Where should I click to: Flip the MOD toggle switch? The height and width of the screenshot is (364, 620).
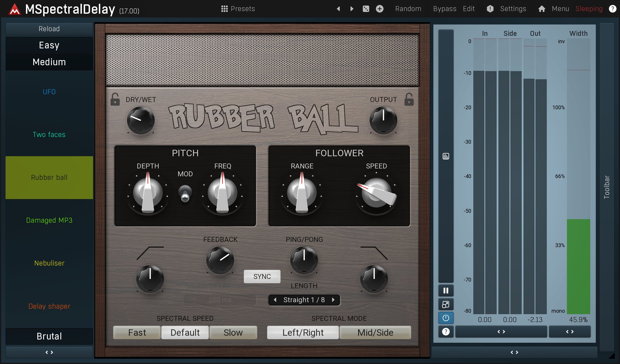185,194
